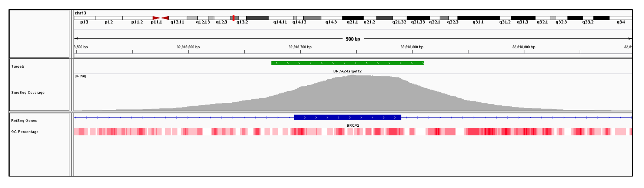Select the q31.1 cytoband label
This screenshot has height=188, width=644.
coord(478,22)
